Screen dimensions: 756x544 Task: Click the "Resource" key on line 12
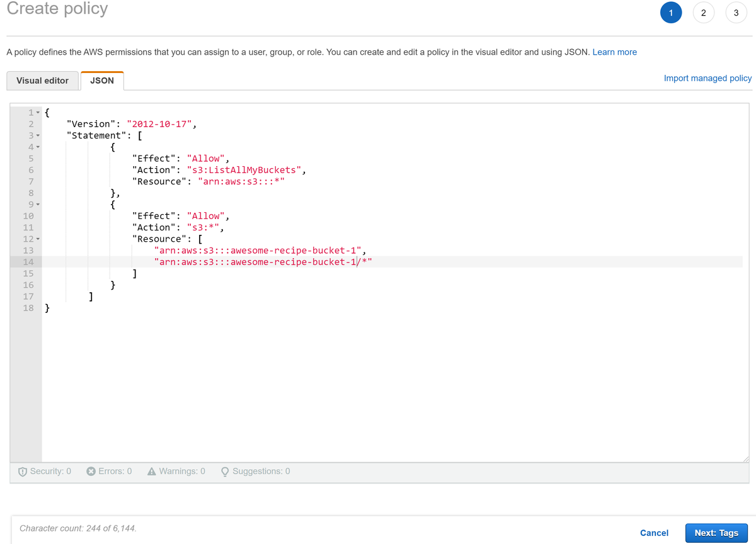[159, 239]
